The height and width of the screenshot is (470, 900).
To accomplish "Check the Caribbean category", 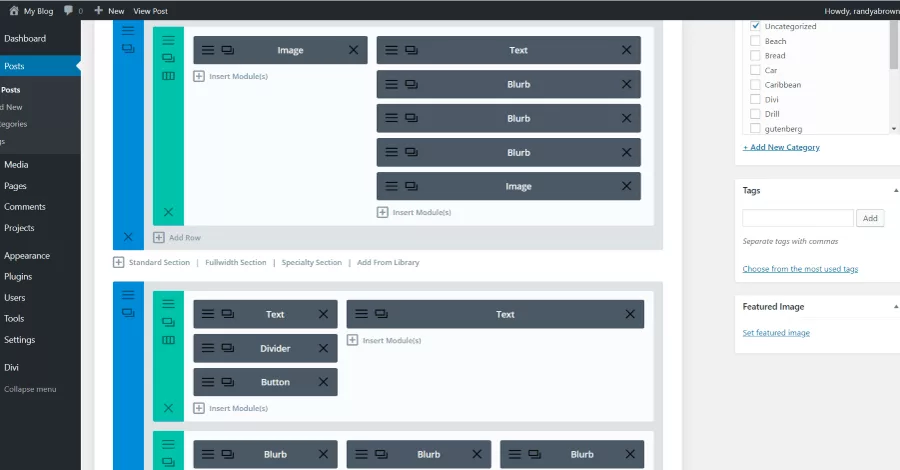I will coord(755,84).
